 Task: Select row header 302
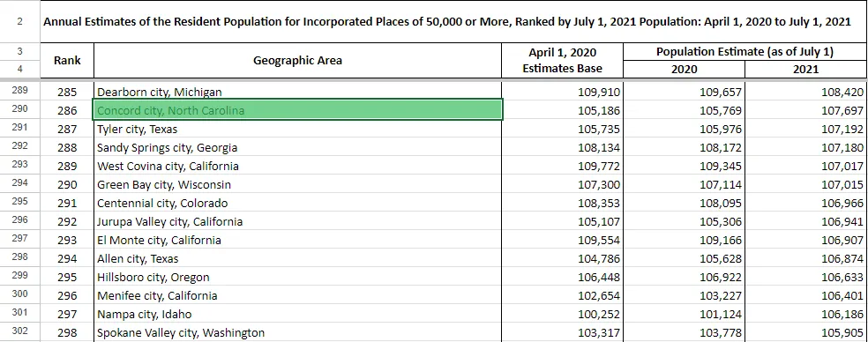(x=20, y=332)
